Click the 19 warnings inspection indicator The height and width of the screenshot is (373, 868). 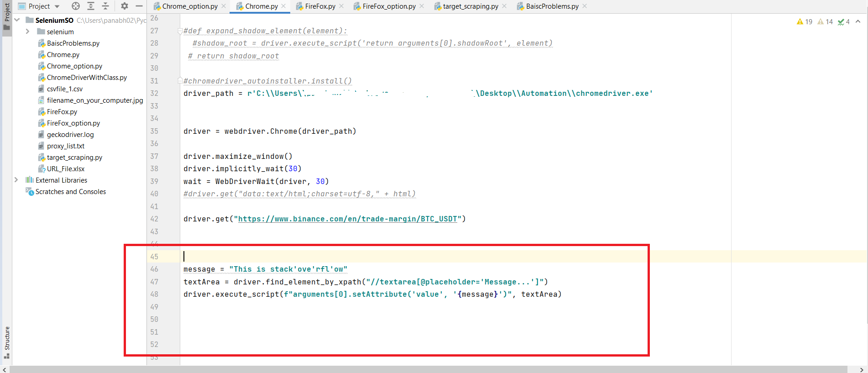[x=805, y=21]
